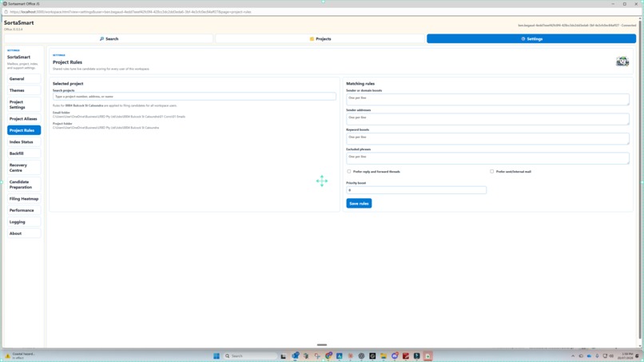This screenshot has height=362, width=644.
Task: Open Index Status page
Action: 24,141
